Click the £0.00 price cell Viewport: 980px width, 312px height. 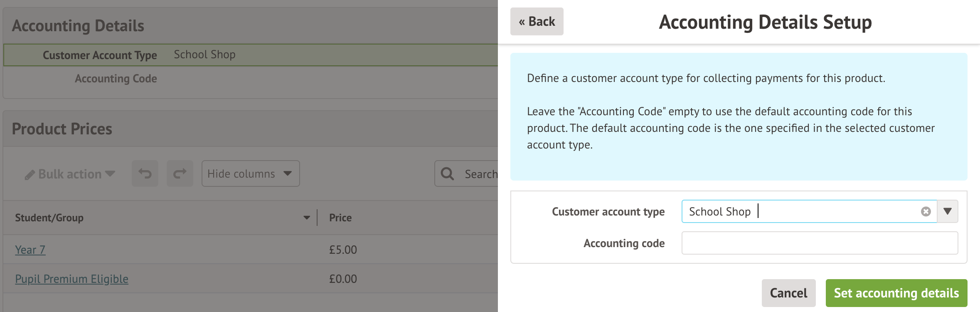(343, 279)
